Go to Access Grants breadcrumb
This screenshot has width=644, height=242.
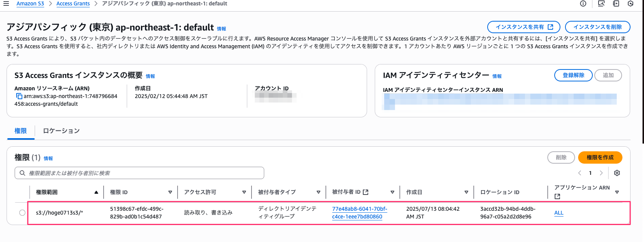click(x=73, y=3)
